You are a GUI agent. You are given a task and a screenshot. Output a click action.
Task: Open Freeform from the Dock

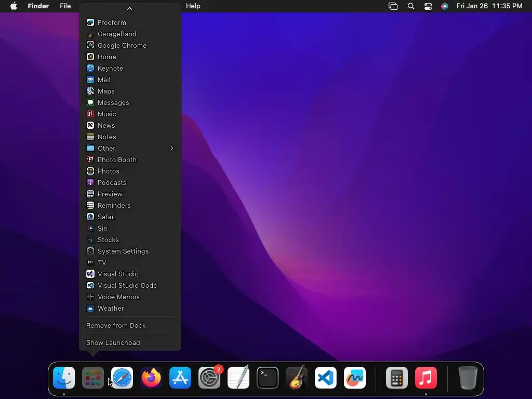(354, 378)
